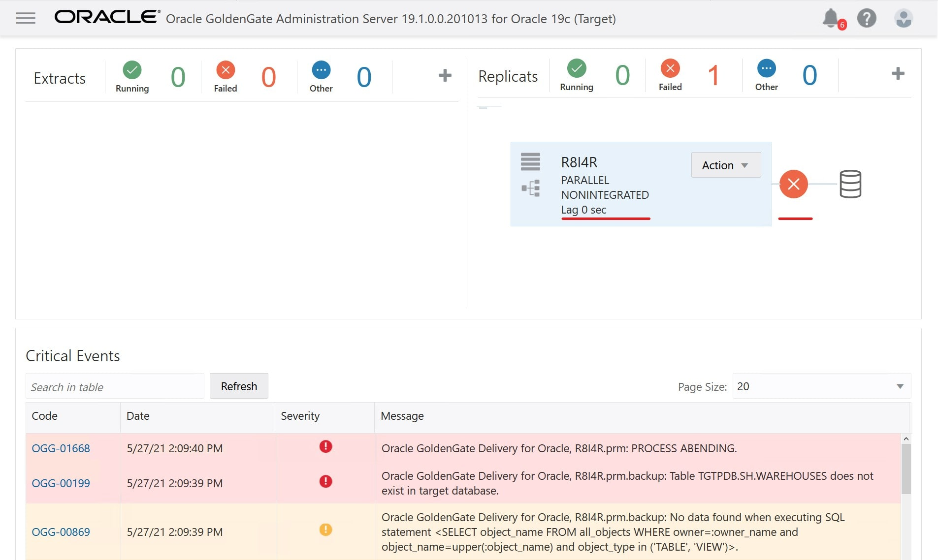Click the scroll-up arrow of events table
This screenshot has width=938, height=560.
point(906,438)
